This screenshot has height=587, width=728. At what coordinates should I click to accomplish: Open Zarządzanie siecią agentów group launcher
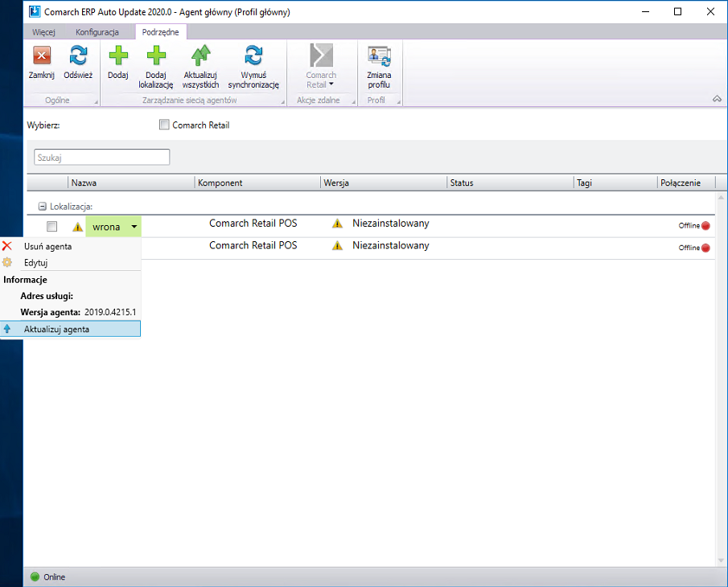click(x=282, y=102)
